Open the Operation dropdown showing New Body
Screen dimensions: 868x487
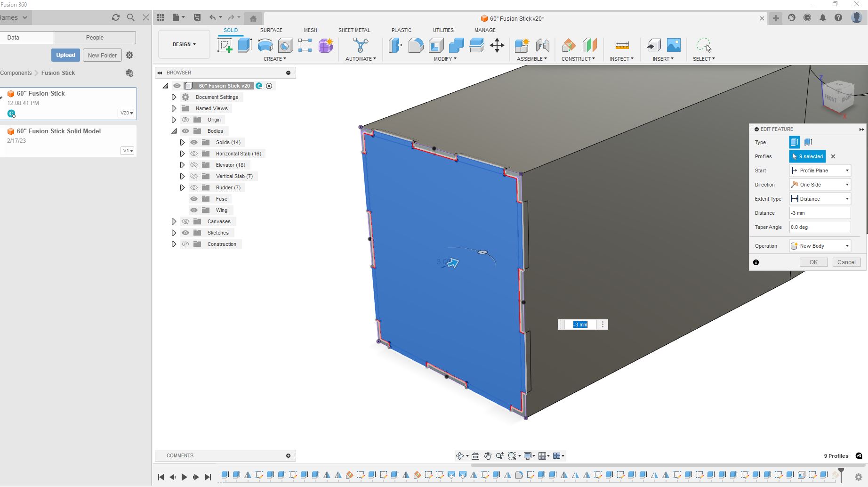point(820,246)
